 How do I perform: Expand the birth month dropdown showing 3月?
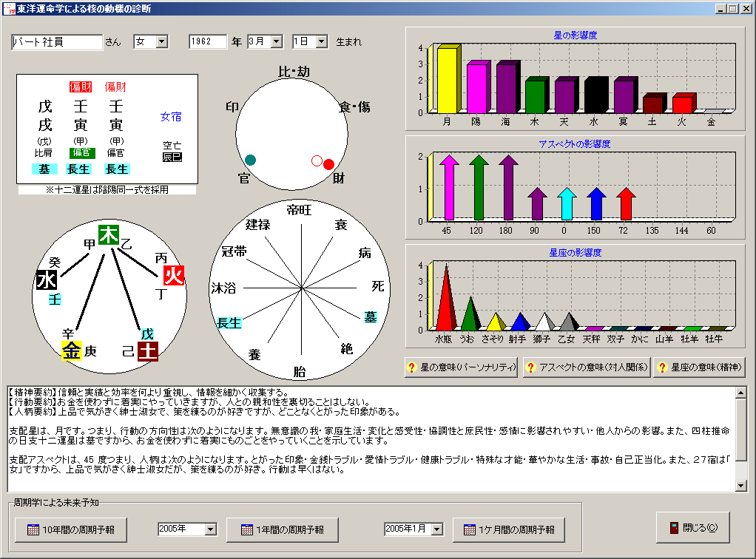click(x=277, y=41)
